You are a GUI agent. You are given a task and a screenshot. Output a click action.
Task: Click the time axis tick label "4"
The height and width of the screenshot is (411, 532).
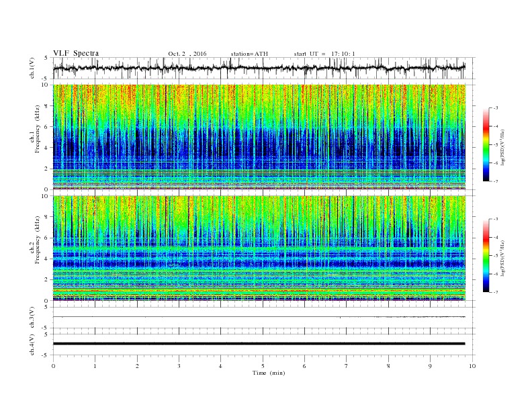click(x=220, y=366)
